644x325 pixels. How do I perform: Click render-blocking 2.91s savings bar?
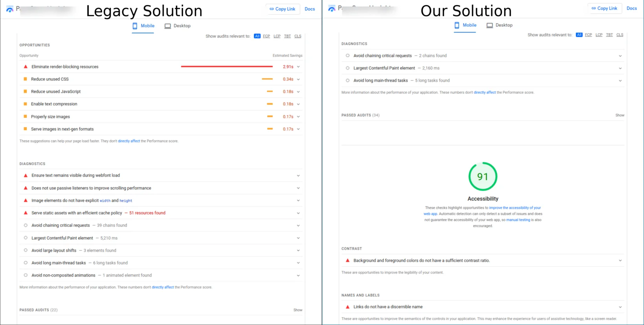pos(227,67)
